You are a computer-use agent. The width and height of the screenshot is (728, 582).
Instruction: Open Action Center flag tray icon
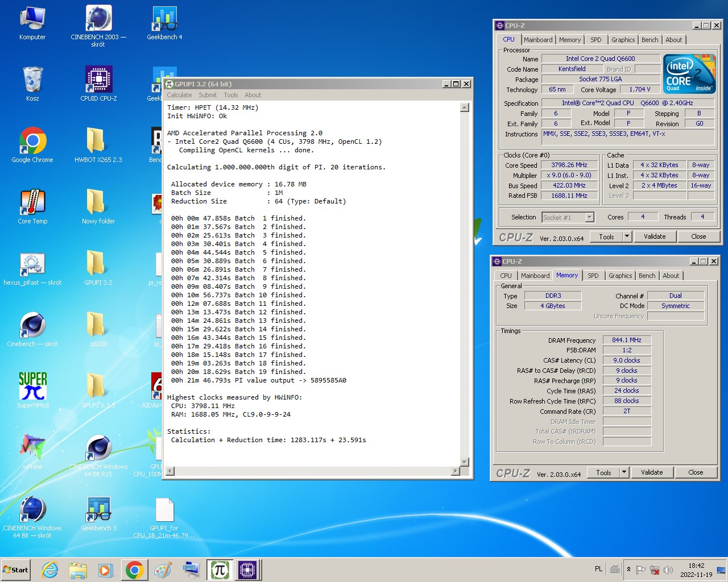641,569
